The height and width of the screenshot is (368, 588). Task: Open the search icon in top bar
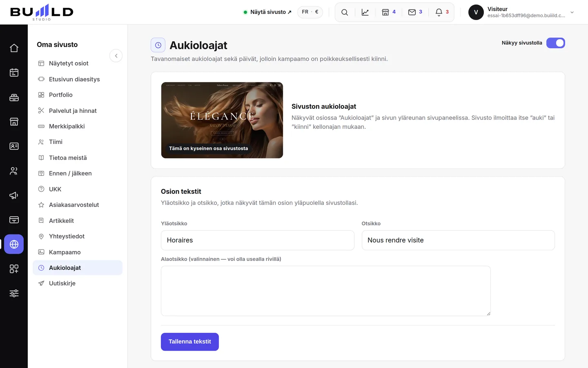pyautogui.click(x=345, y=12)
